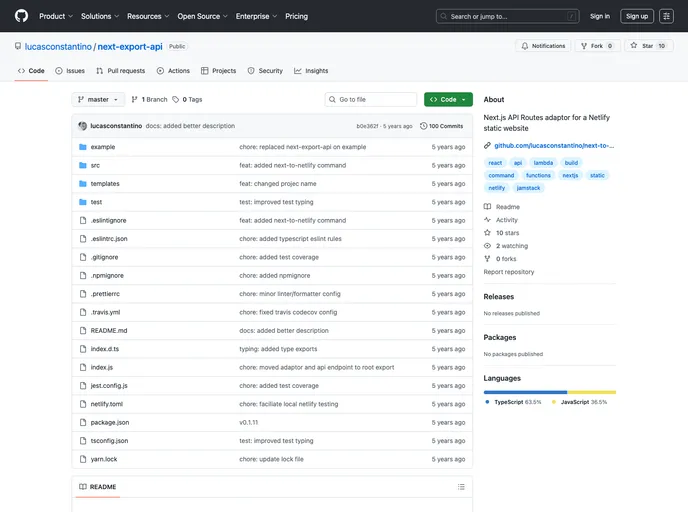Image resolution: width=688 pixels, height=512 pixels.
Task: Click the bell icon in Notifications button
Action: pos(525,46)
